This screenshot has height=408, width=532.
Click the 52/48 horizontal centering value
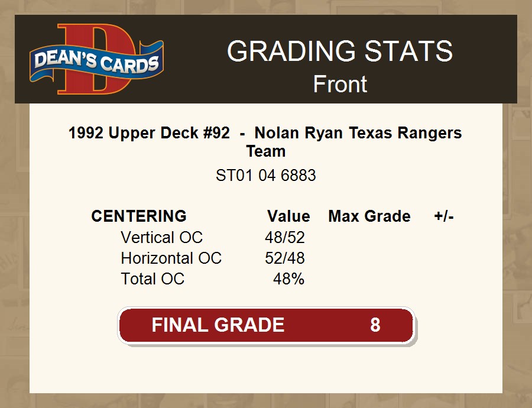coord(285,258)
